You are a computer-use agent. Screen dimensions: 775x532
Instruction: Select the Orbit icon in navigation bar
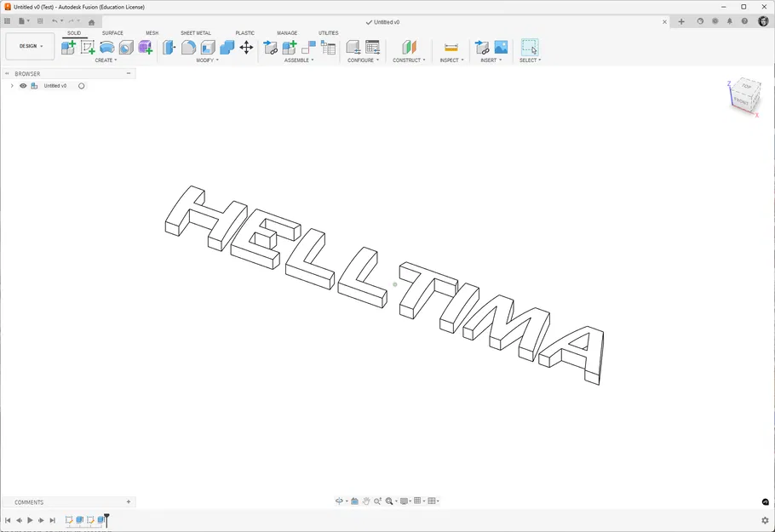coord(339,501)
